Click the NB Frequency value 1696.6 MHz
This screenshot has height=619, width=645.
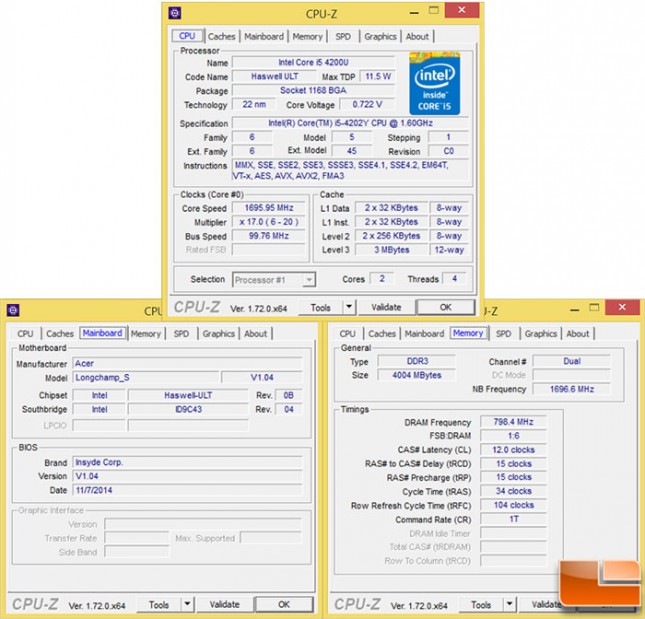point(572,389)
